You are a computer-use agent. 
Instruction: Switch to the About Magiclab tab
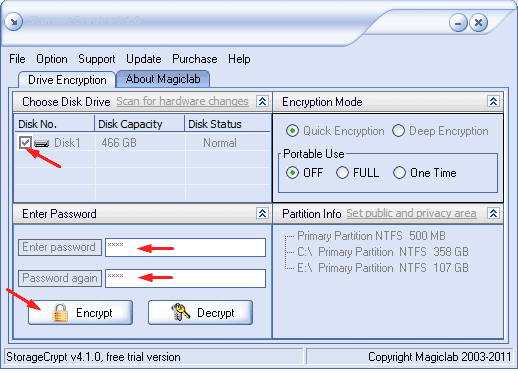pos(163,79)
